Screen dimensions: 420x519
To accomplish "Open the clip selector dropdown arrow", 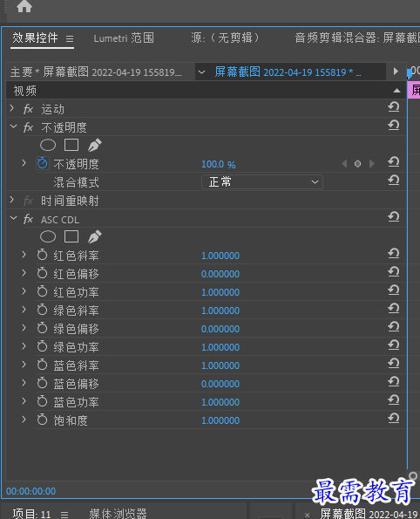I will click(202, 72).
